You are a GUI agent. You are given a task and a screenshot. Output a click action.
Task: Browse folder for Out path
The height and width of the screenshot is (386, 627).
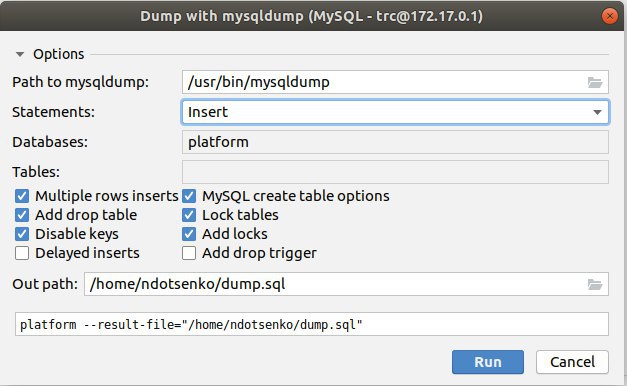click(595, 284)
